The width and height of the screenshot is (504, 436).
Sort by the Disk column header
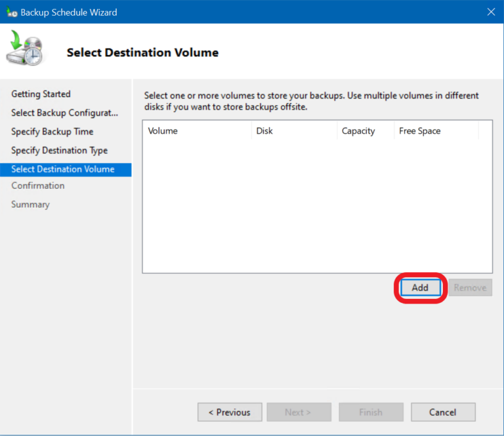point(294,130)
